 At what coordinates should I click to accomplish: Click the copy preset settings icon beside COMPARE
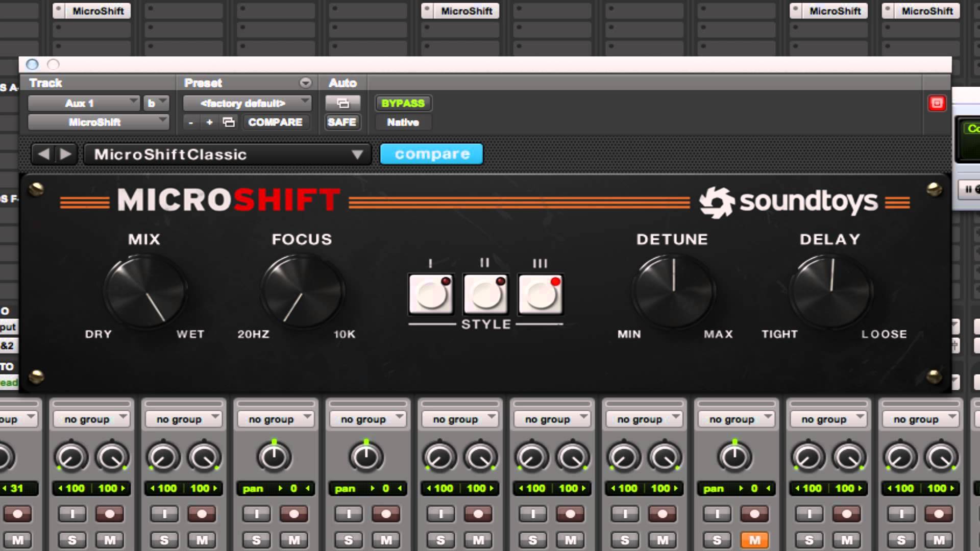click(x=229, y=122)
